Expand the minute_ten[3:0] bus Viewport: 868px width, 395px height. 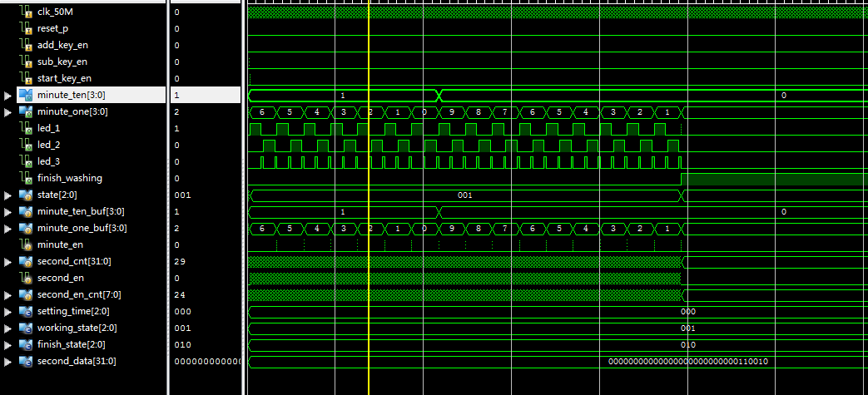[8, 96]
